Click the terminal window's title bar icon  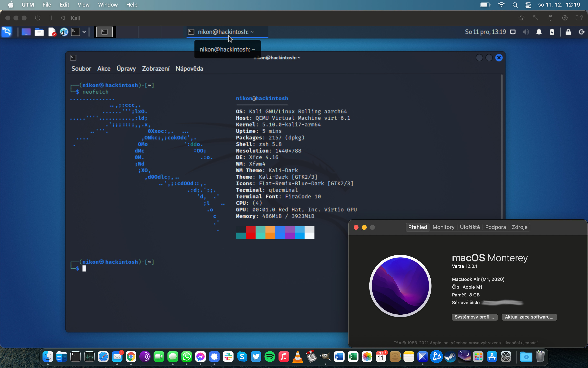click(x=73, y=58)
